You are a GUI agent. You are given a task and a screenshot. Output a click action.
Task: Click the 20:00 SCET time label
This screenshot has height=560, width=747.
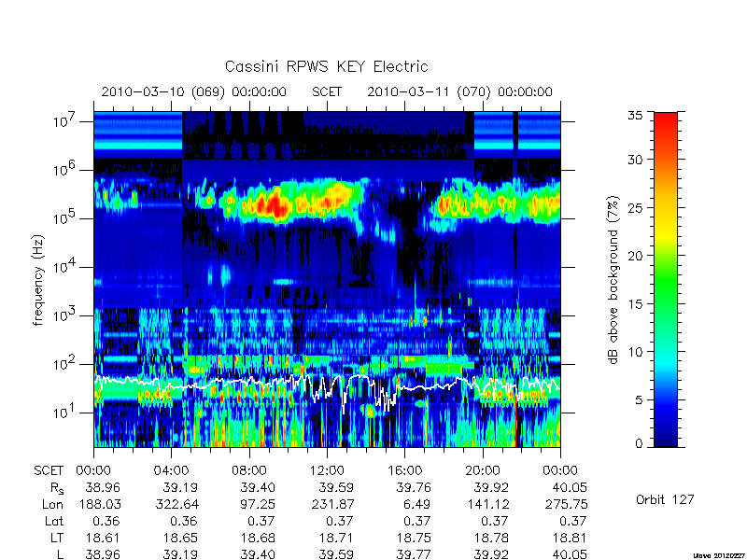pos(483,471)
